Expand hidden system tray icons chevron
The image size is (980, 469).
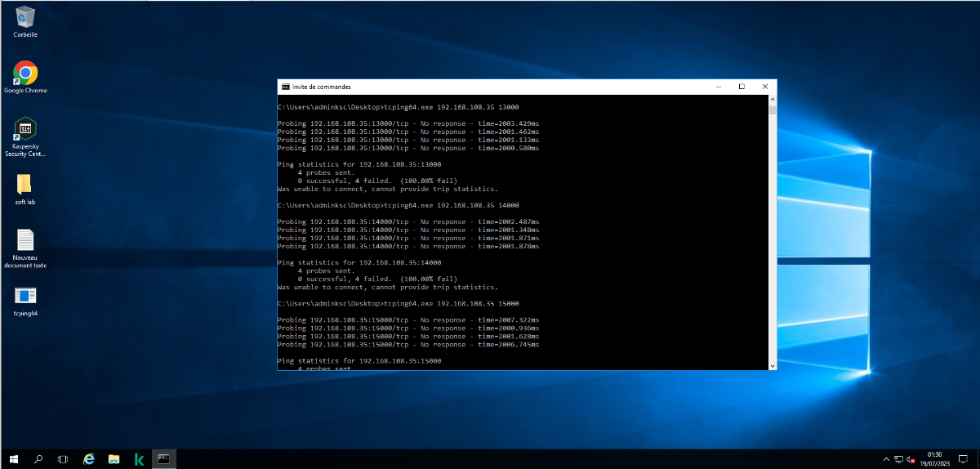tap(886, 459)
